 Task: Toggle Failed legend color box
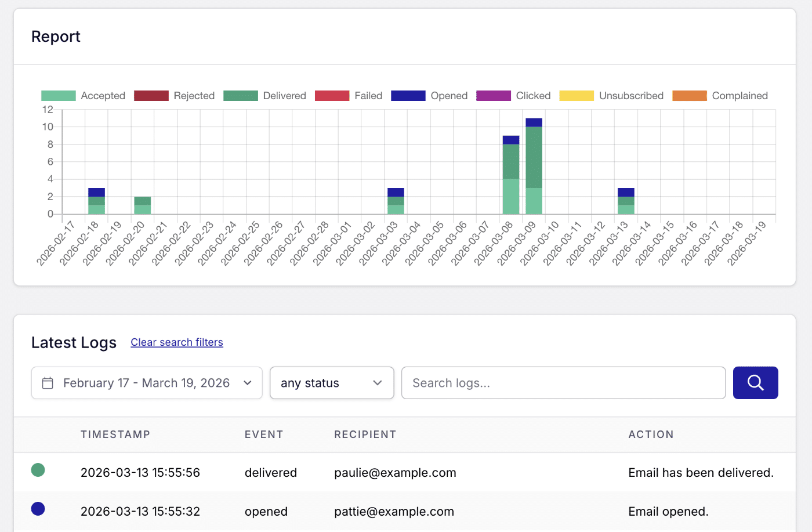332,96
